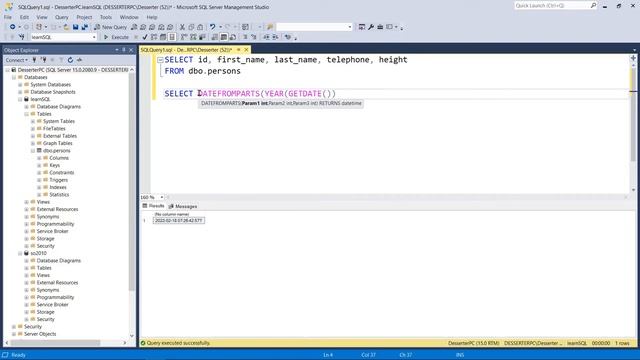Open the Project menu
Screen dimensions: 640x360
pyautogui.click(x=84, y=17)
